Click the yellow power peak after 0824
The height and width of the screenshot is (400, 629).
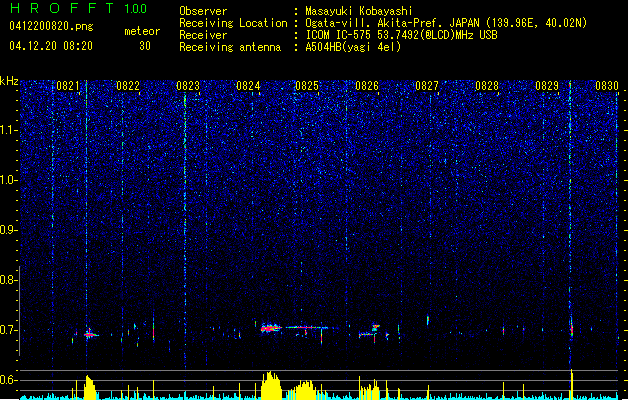point(271,386)
